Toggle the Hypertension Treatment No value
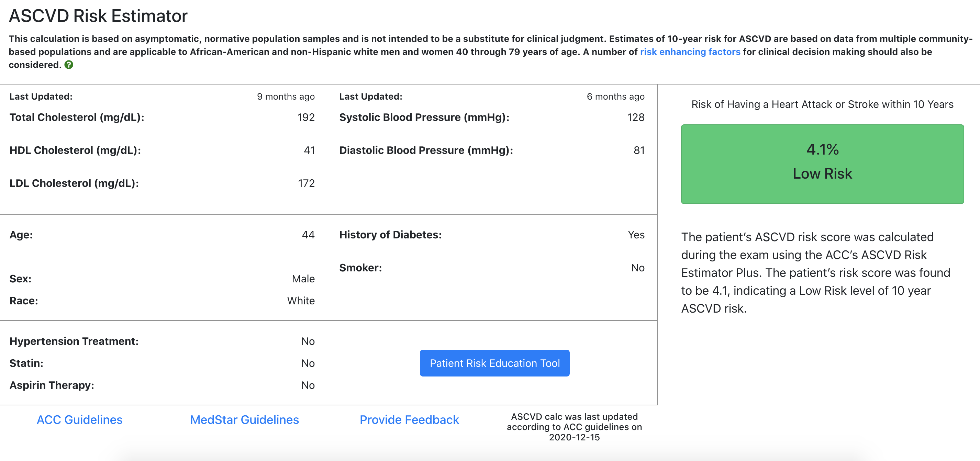The width and height of the screenshot is (980, 461). pyautogui.click(x=308, y=341)
